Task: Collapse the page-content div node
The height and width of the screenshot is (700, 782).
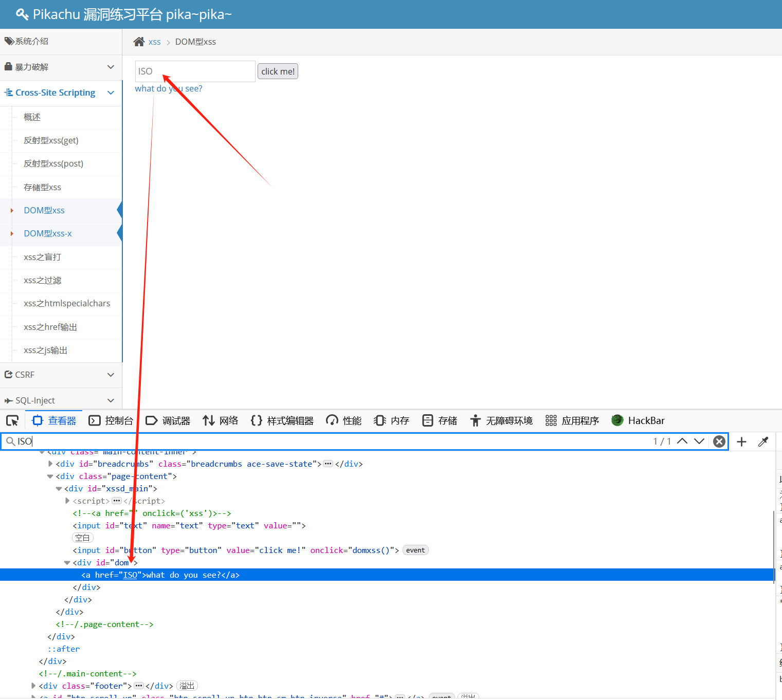Action: point(50,476)
